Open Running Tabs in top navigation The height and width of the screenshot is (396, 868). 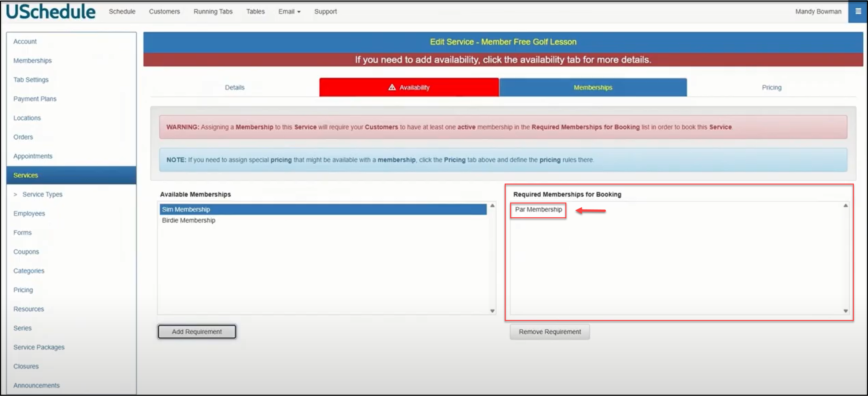click(213, 12)
